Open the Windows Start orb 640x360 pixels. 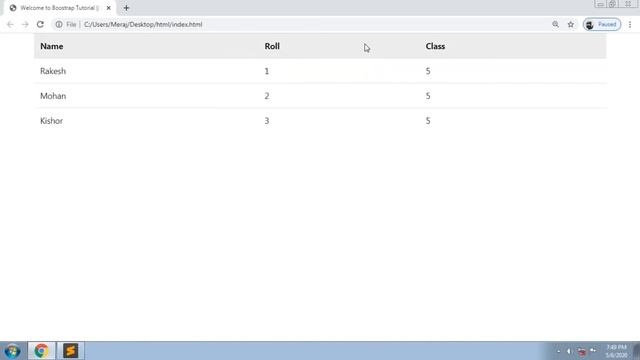coord(13,351)
